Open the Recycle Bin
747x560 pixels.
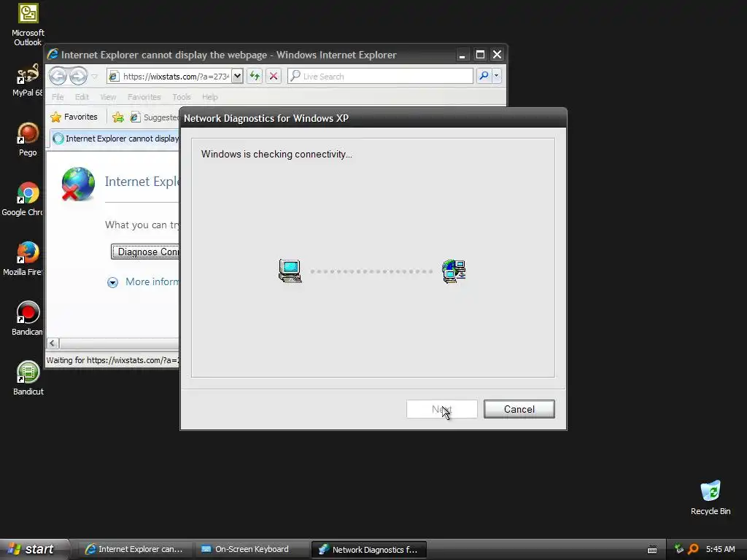click(x=711, y=497)
